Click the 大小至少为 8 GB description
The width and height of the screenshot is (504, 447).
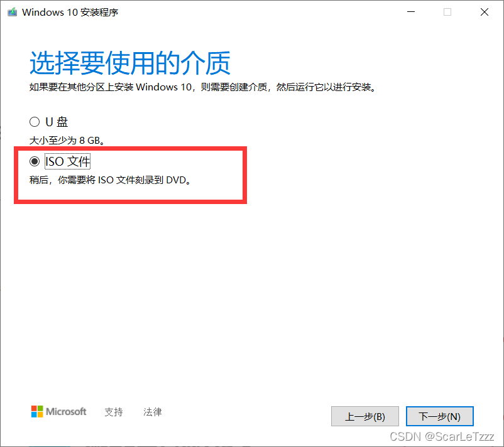pyautogui.click(x=67, y=141)
